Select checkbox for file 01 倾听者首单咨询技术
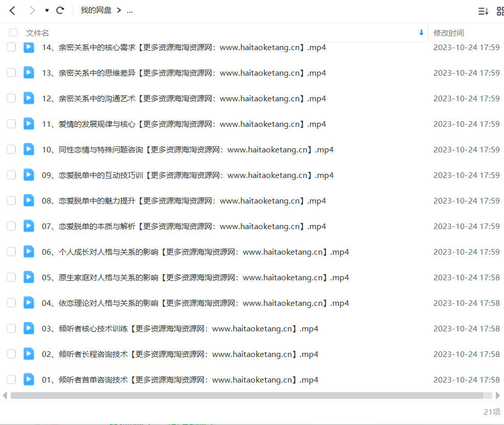 (11, 379)
